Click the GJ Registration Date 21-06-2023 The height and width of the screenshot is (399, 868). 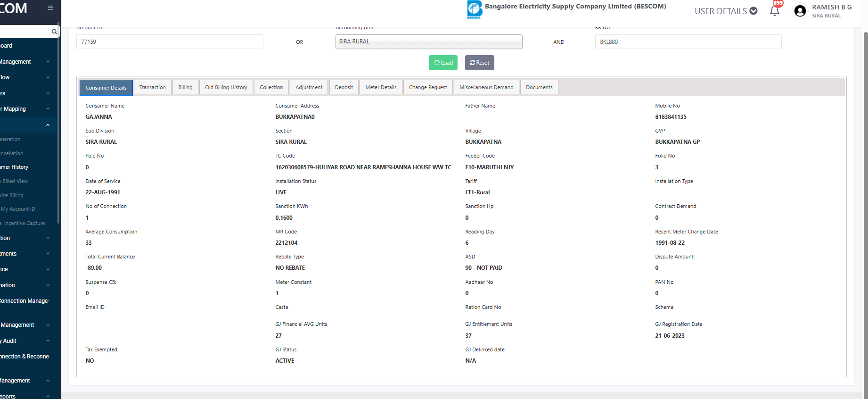[670, 336]
